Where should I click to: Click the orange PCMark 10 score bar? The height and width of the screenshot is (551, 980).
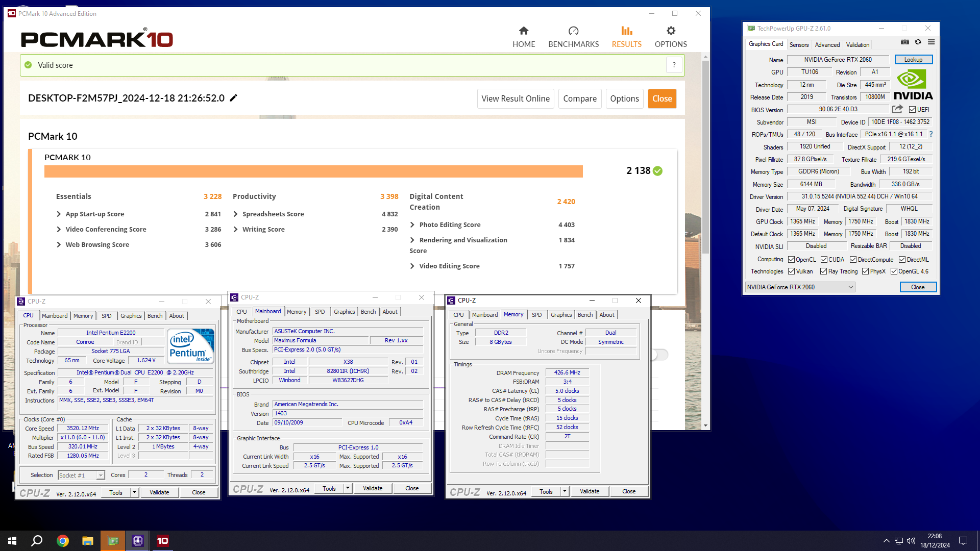coord(313,171)
